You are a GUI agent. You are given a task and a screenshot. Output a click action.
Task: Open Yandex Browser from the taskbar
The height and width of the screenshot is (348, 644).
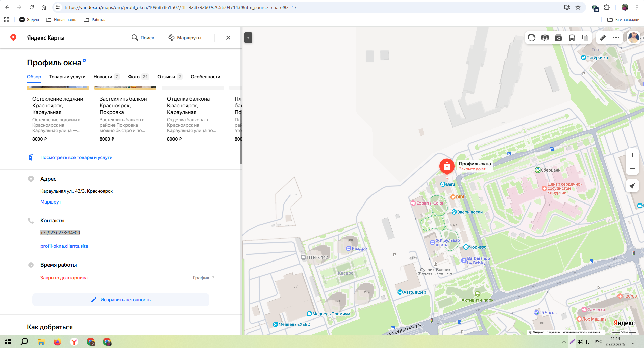coord(74,342)
